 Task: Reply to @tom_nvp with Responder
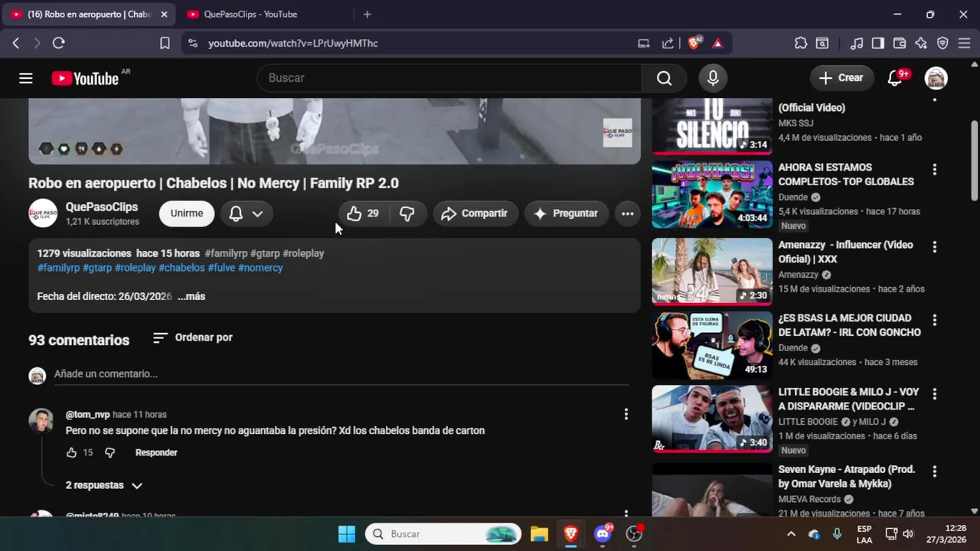tap(156, 453)
